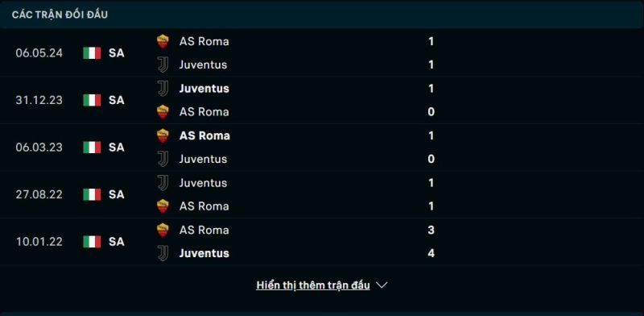Open the match dated 27.08.22

(x=322, y=194)
